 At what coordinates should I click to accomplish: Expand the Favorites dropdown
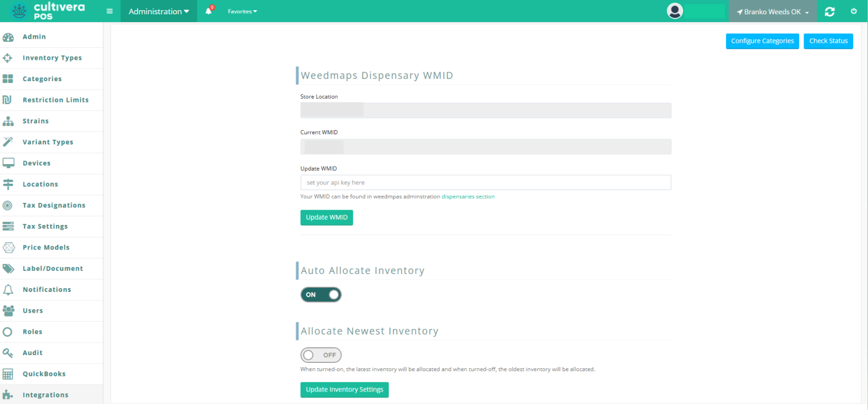[x=243, y=11]
